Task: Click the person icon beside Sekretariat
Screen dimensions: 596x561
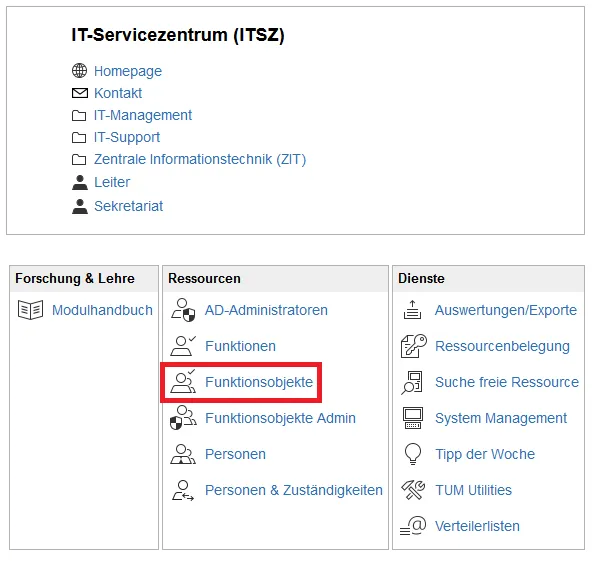Action: click(80, 206)
